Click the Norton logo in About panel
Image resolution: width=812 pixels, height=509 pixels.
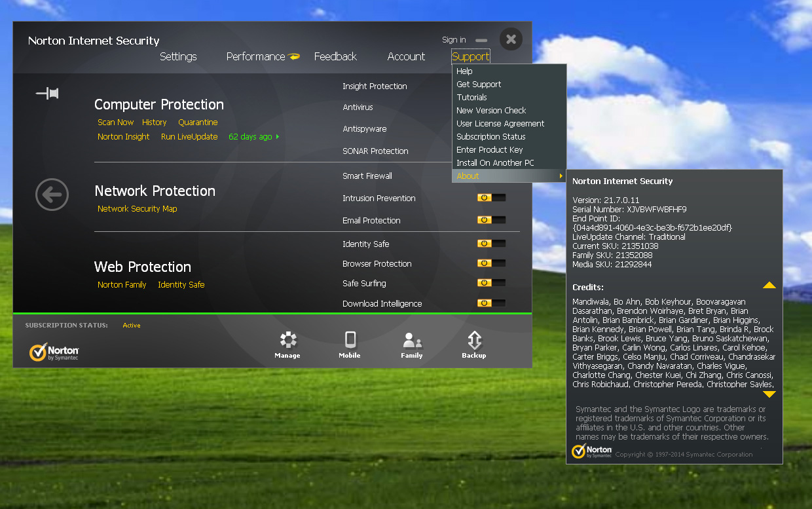(x=591, y=451)
